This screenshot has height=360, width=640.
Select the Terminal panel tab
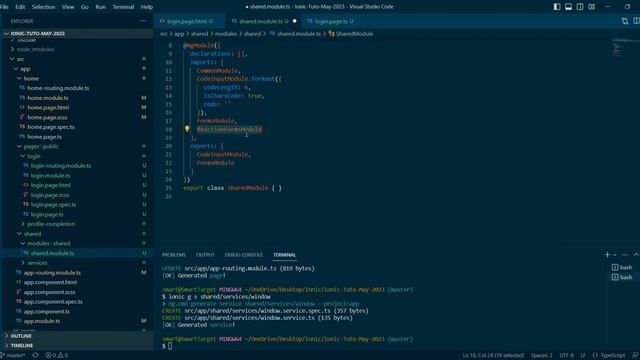click(284, 255)
